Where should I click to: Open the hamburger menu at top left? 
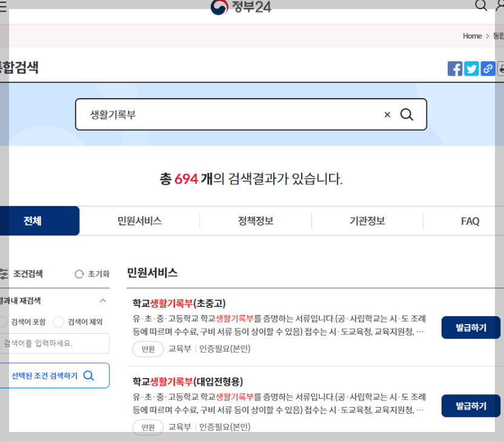pyautogui.click(x=2, y=6)
